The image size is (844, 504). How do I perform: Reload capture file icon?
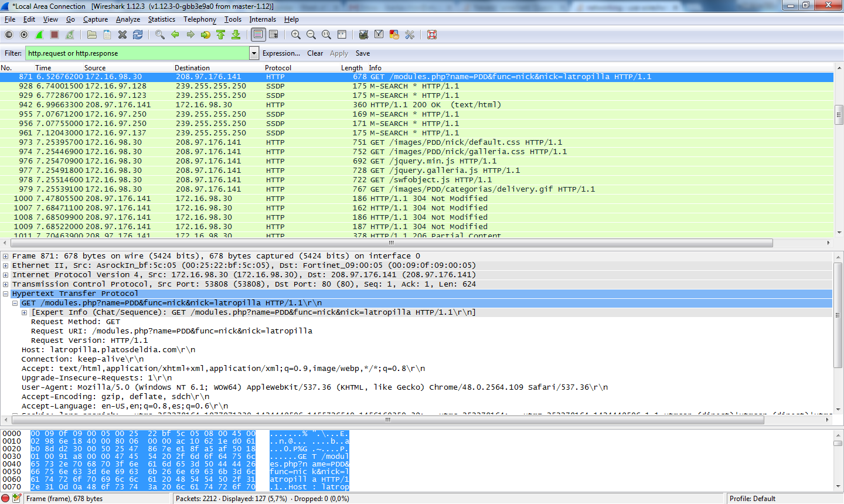coord(138,35)
